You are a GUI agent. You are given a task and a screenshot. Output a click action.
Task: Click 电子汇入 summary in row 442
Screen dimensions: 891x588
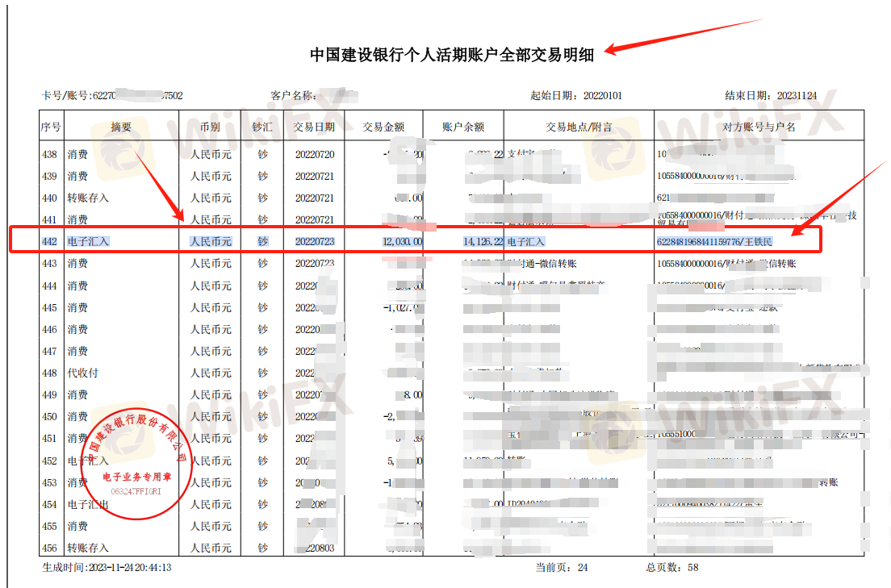[x=87, y=241]
